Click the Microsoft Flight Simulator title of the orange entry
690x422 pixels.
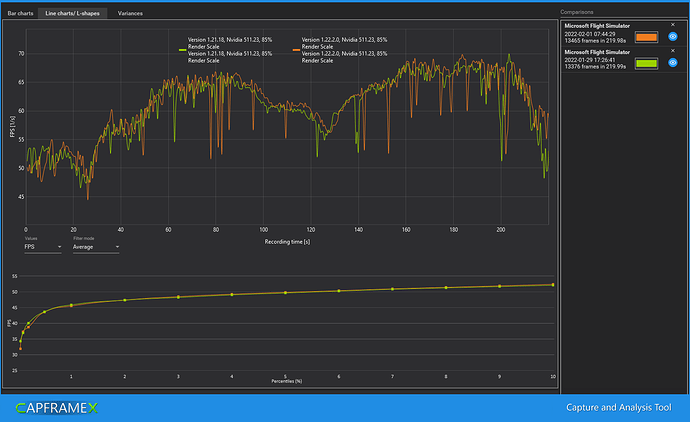pyautogui.click(x=597, y=26)
